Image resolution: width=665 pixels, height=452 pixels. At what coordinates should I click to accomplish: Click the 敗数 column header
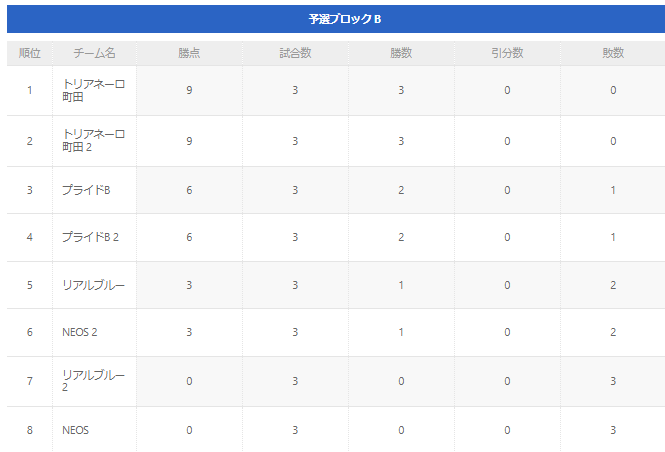(x=613, y=53)
